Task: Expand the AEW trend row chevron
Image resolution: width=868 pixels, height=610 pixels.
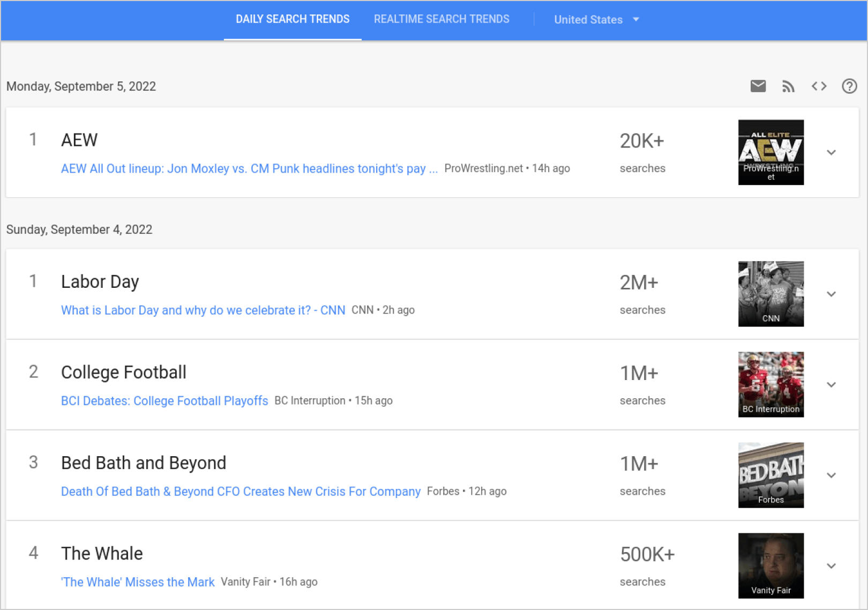Action: point(831,153)
